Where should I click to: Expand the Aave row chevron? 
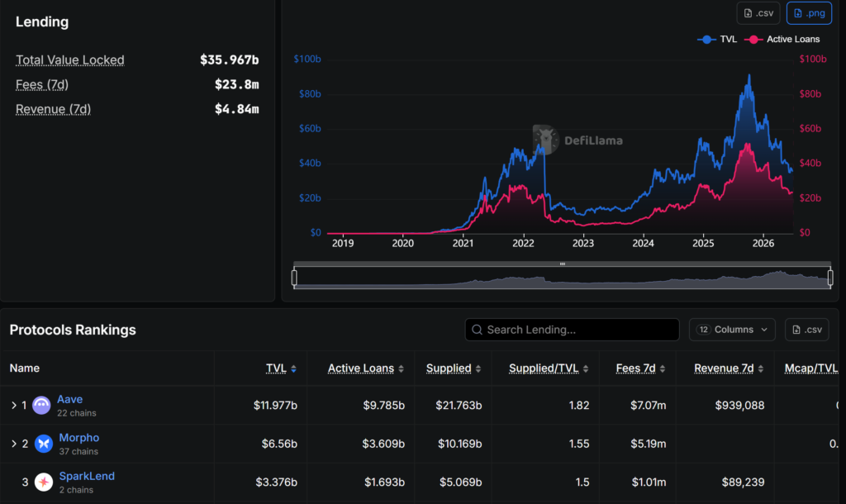(x=14, y=405)
